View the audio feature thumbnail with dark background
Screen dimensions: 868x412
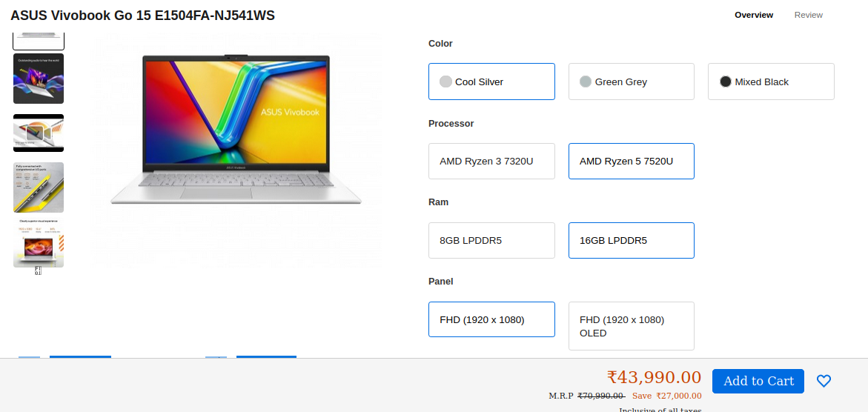(x=39, y=78)
